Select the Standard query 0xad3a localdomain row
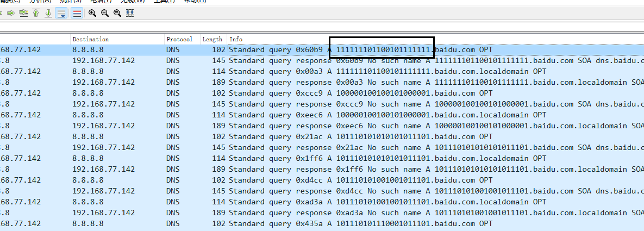 tap(322, 202)
